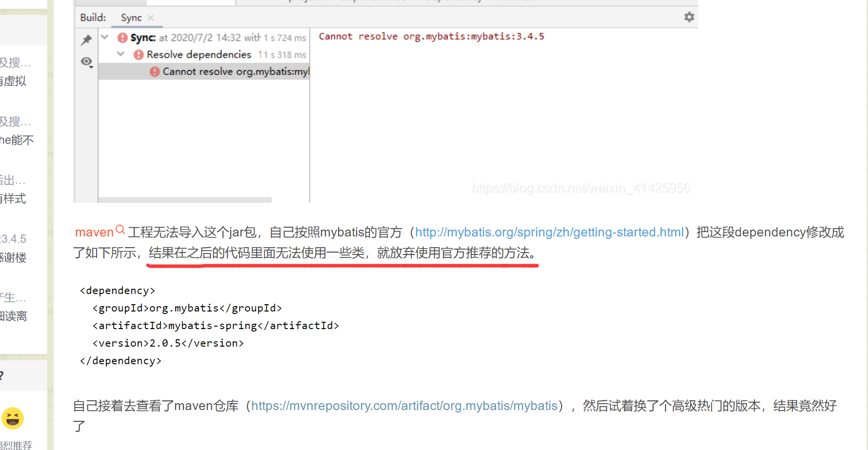
Task: Click the red error badge beside Sync node
Action: coord(121,37)
